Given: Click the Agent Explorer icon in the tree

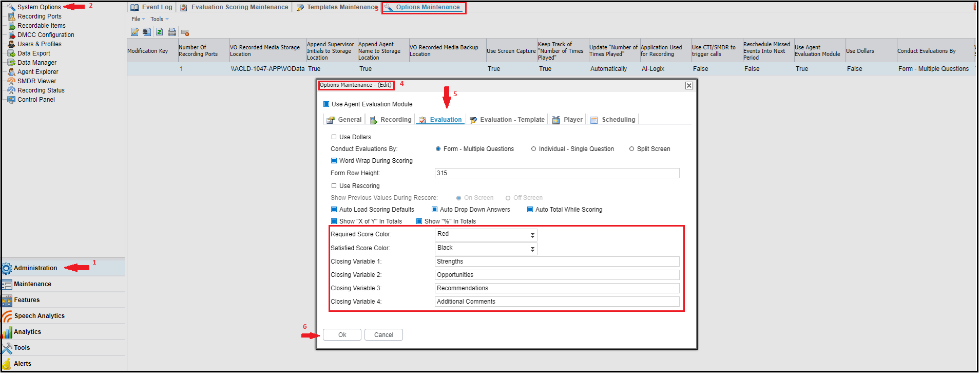Looking at the screenshot, I should pos(11,72).
